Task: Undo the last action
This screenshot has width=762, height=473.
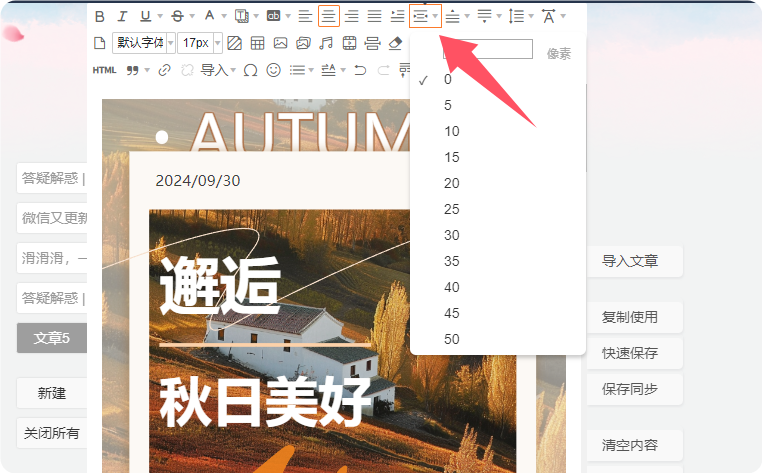Action: (360, 70)
